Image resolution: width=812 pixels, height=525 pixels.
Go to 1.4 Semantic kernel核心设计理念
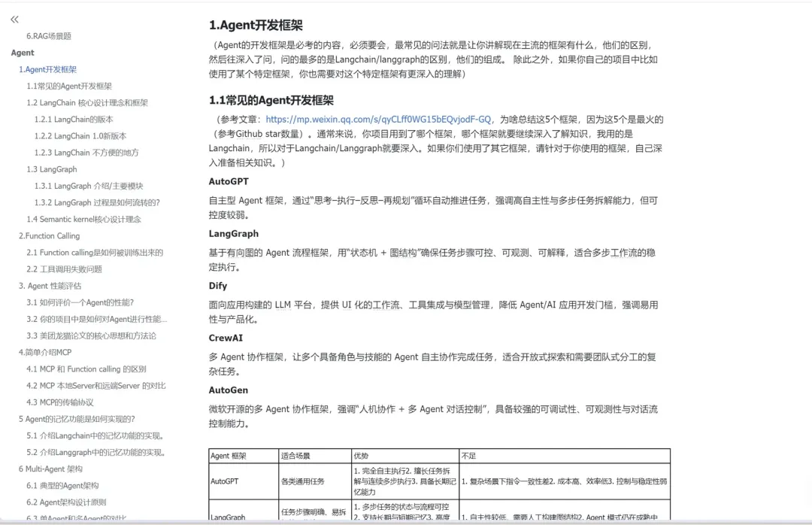(x=83, y=219)
